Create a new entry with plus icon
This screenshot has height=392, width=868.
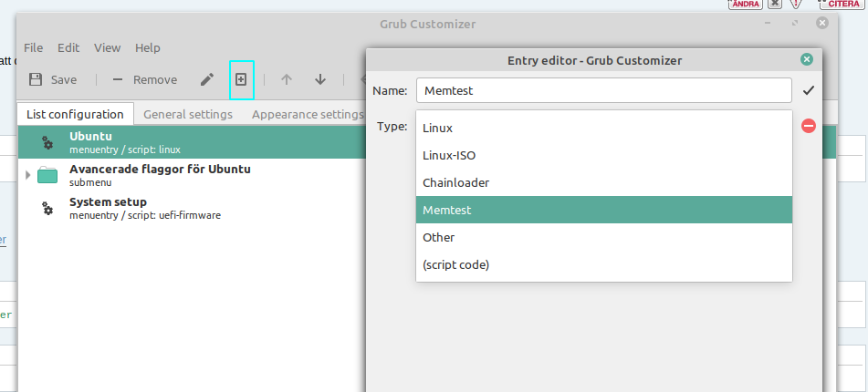click(241, 79)
